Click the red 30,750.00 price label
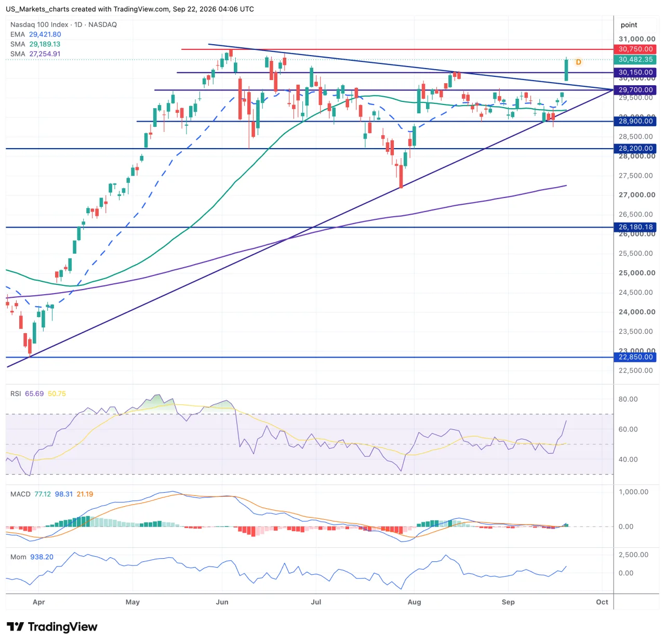 click(635, 49)
